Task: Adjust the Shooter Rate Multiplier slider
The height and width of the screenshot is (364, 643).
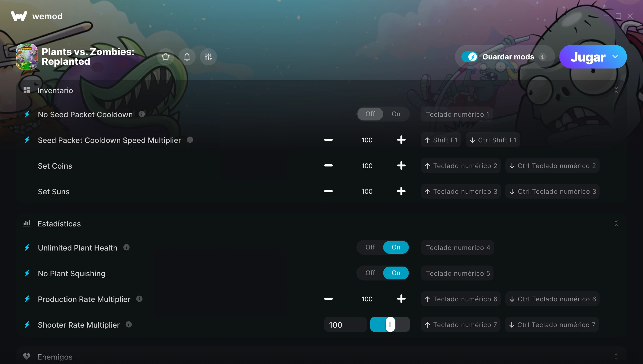Action: click(390, 325)
